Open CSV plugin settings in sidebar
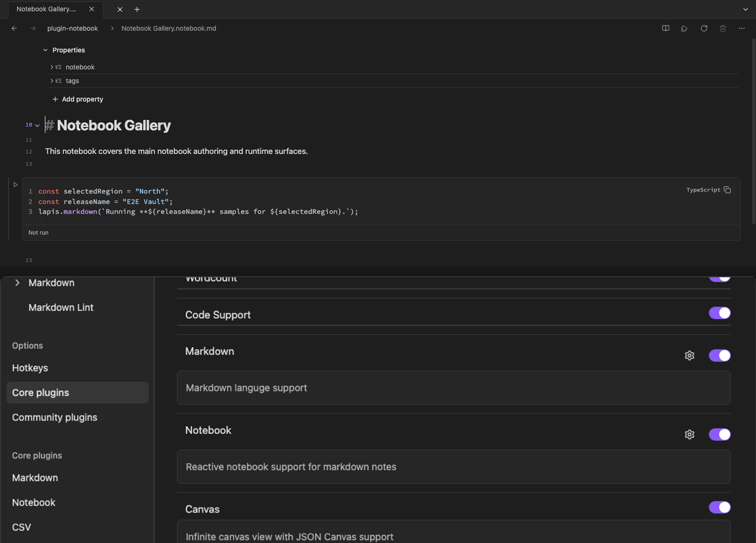The image size is (756, 543). [21, 527]
